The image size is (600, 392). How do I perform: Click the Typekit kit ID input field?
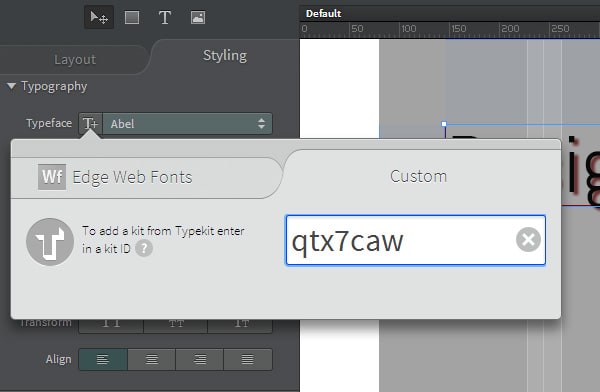[416, 240]
